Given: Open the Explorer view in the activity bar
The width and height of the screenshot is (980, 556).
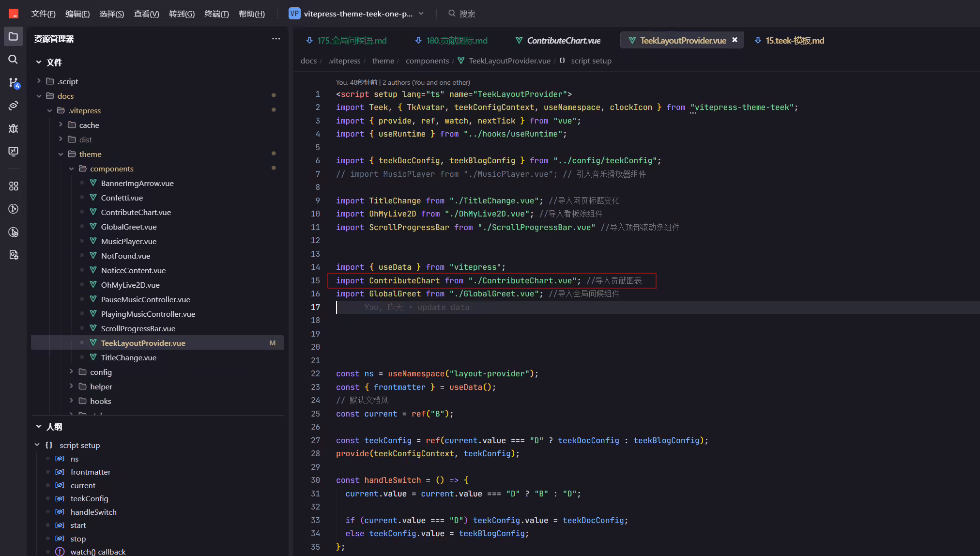Looking at the screenshot, I should pyautogui.click(x=14, y=37).
